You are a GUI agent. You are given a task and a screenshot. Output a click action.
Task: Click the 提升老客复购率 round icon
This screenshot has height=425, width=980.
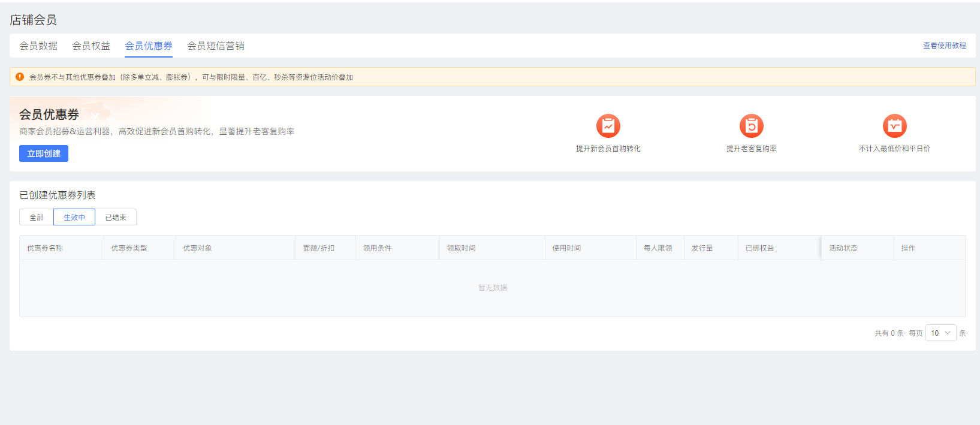tap(751, 126)
